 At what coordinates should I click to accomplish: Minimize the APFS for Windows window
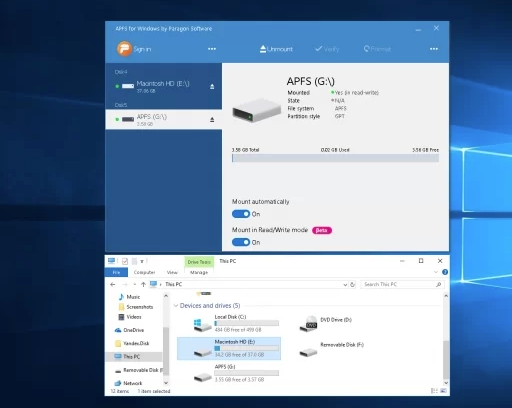[x=418, y=30]
